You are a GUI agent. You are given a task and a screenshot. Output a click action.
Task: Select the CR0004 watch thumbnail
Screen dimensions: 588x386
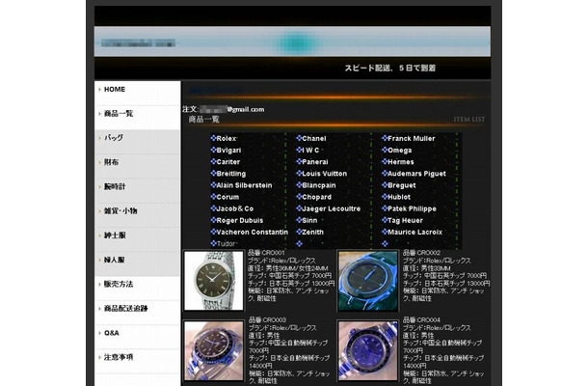367,349
